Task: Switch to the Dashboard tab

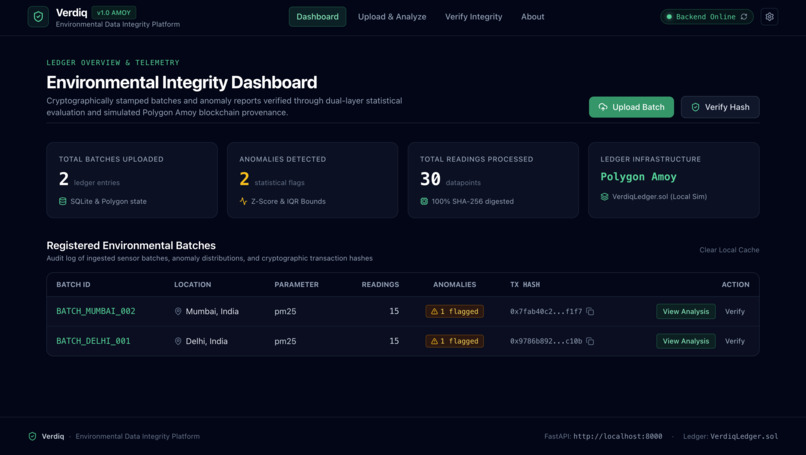Action: tap(317, 16)
